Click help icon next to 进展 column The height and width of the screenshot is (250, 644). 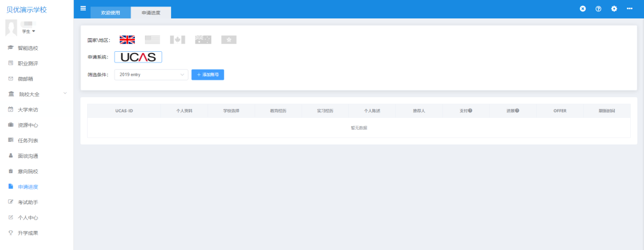tap(517, 111)
